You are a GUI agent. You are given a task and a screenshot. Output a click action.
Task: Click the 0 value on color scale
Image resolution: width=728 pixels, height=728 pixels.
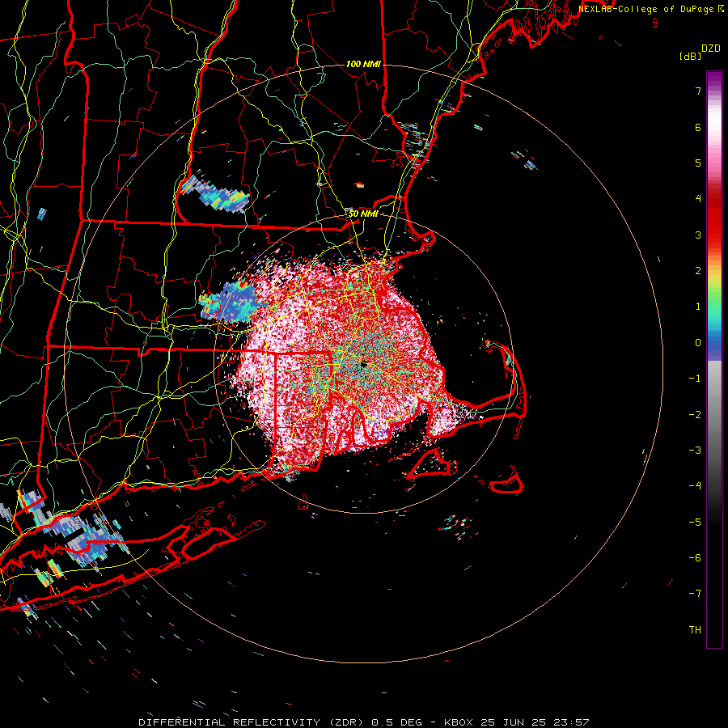click(x=698, y=342)
